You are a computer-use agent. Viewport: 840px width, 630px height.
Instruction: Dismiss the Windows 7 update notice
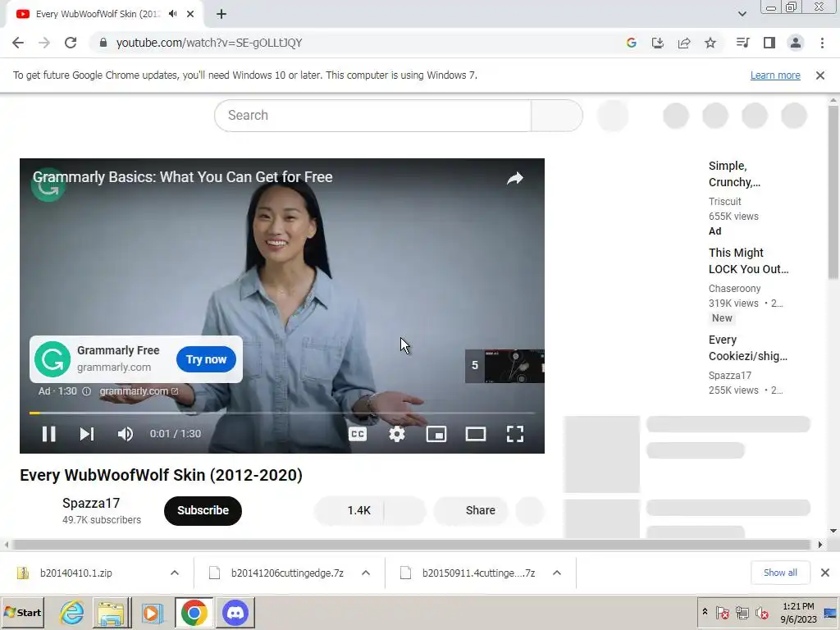[x=819, y=75]
